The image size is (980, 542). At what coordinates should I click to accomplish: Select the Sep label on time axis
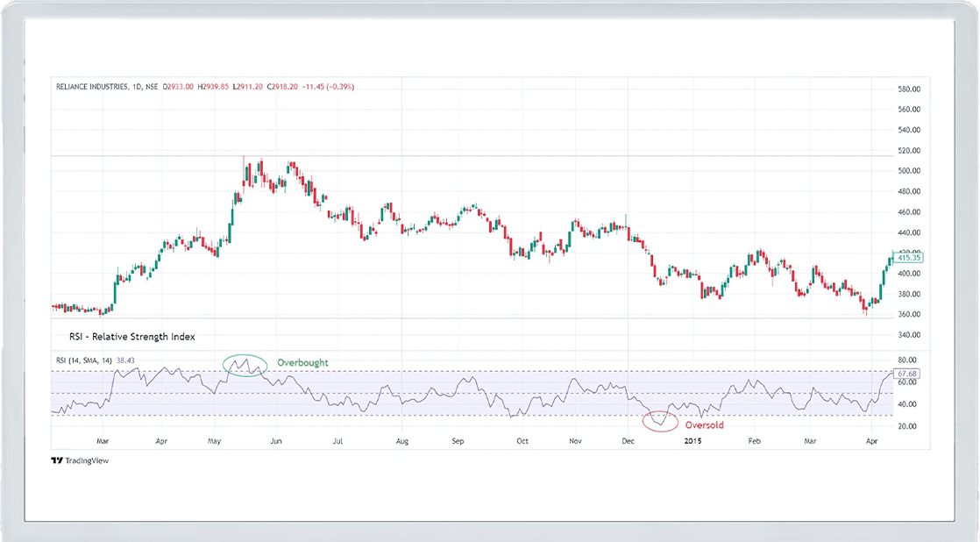point(457,441)
